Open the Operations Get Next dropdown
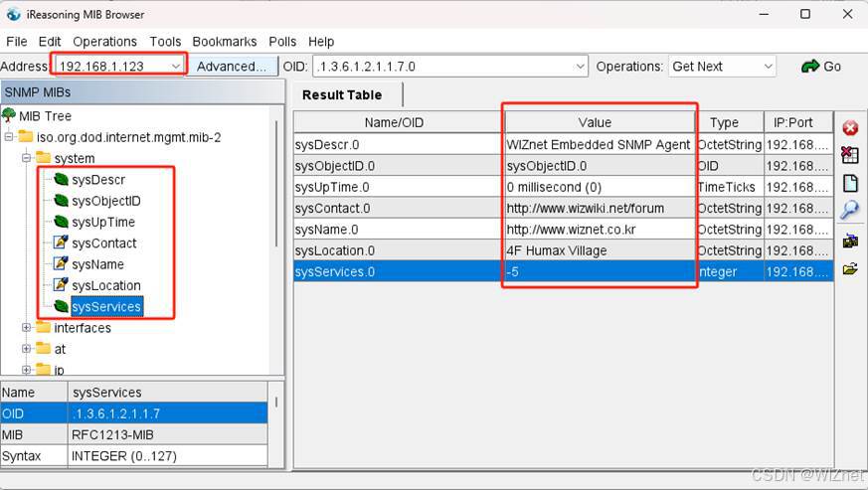This screenshot has width=868, height=490. tap(722, 67)
